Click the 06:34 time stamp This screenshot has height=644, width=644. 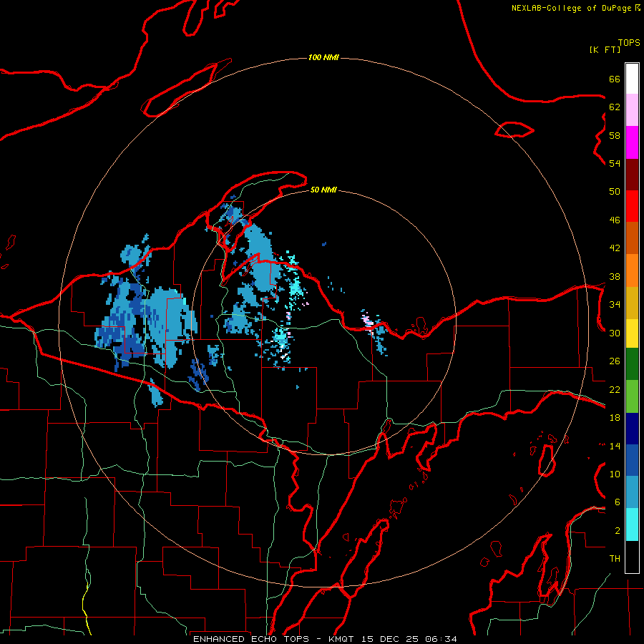441,639
